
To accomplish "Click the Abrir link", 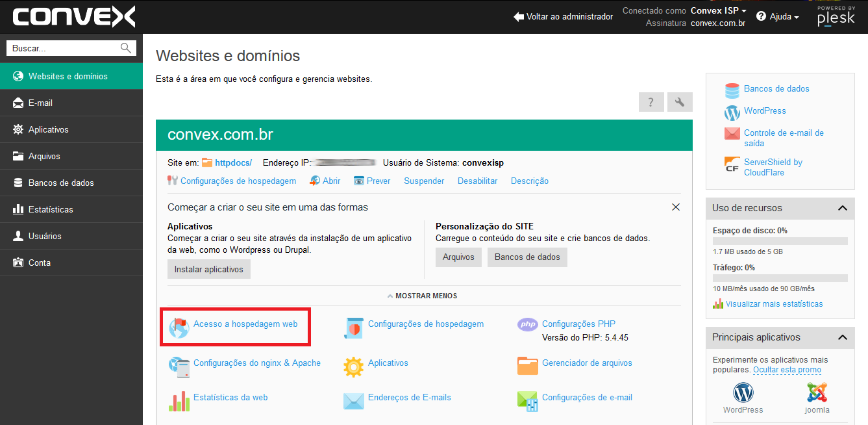I will coord(331,181).
